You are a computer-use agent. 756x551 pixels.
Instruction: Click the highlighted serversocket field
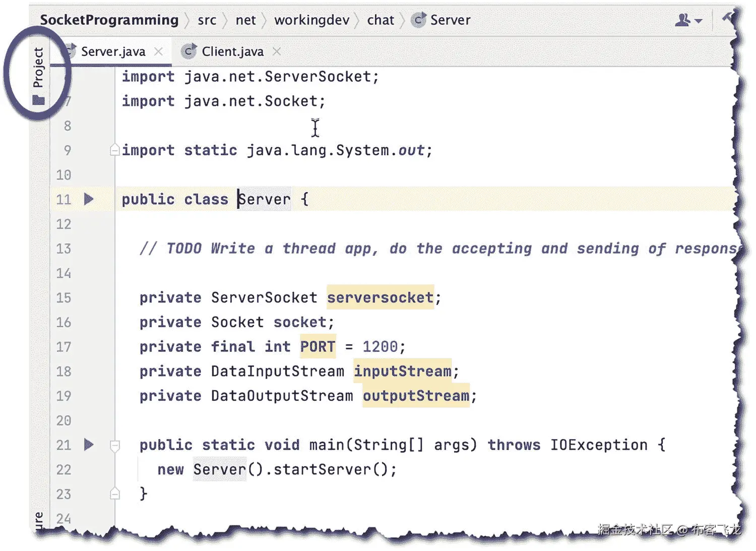pyautogui.click(x=380, y=297)
